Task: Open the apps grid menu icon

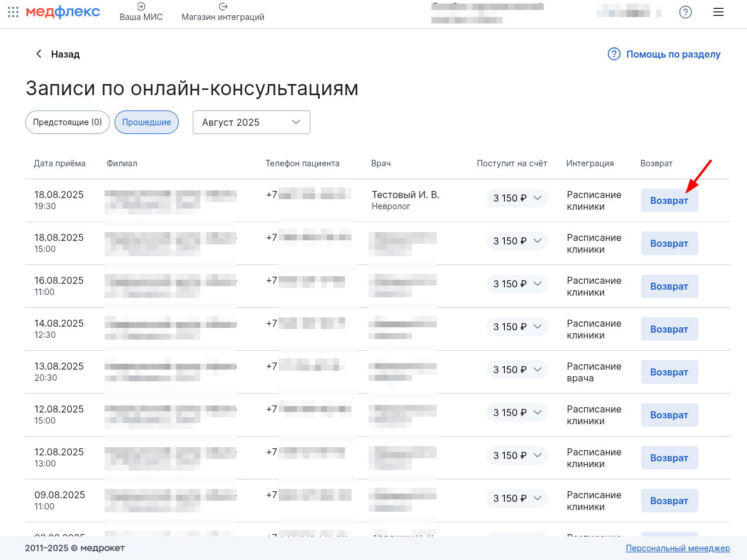Action: 13,12
